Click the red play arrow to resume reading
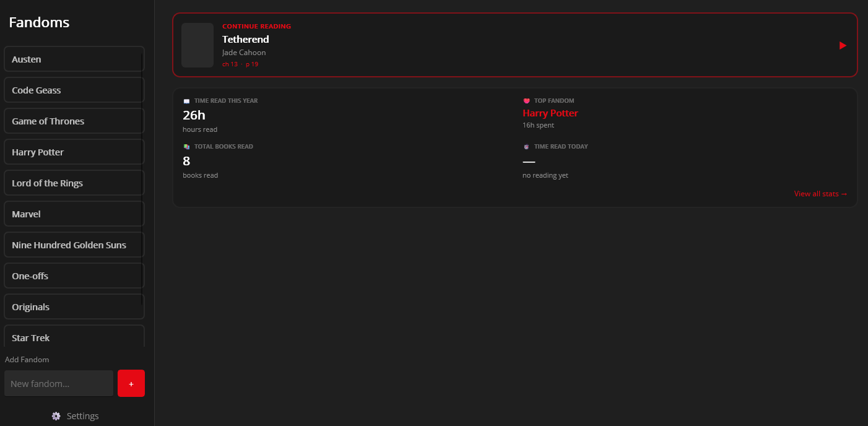 (x=842, y=45)
